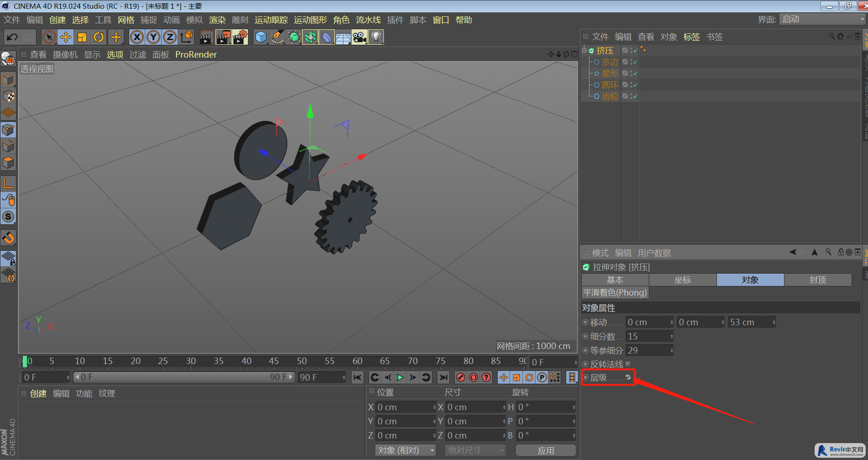Screen dimensions: 868x460
Task: Open the 界面 layout dropdown 启动
Action: pos(822,20)
